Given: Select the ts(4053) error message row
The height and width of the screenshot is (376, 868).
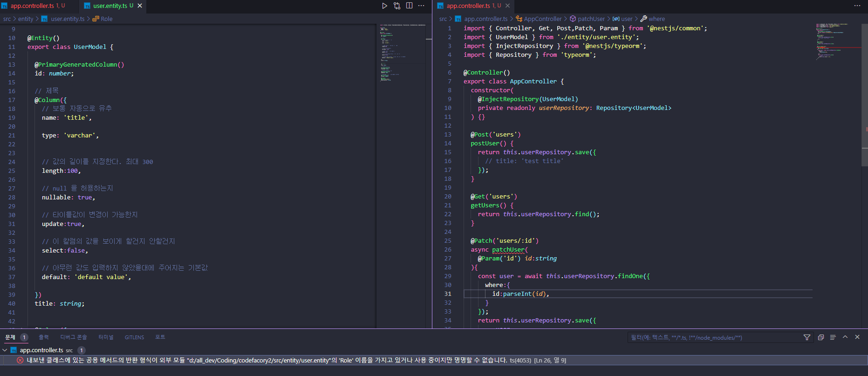Looking at the screenshot, I should coord(434,360).
